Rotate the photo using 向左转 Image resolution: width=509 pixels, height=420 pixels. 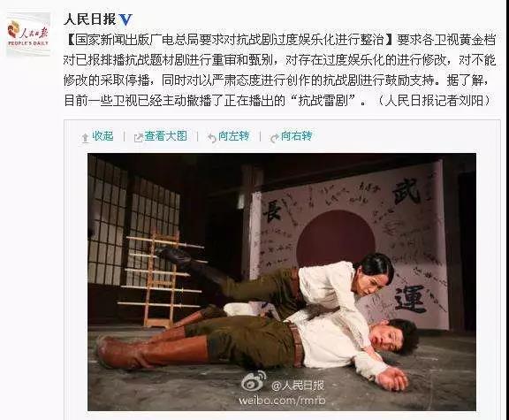[x=233, y=136]
